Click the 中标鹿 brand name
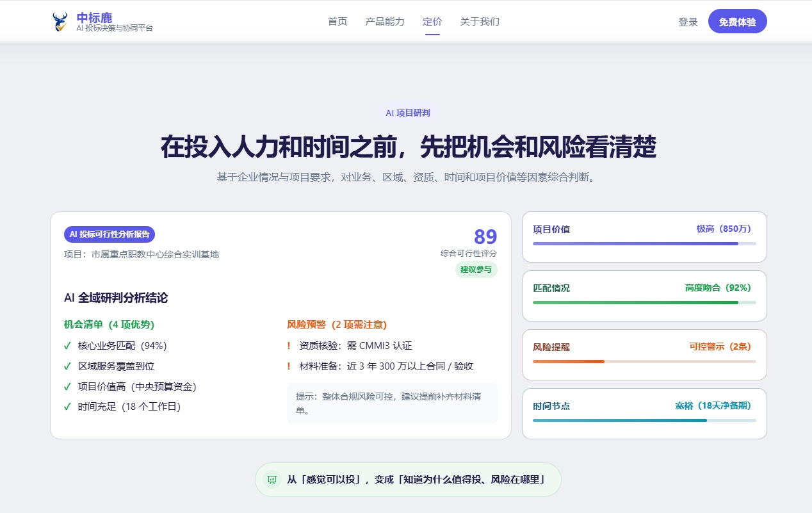This screenshot has height=513, width=812. click(94, 17)
